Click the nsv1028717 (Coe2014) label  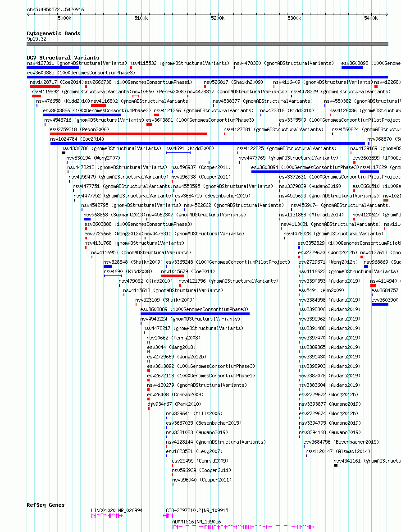click(57, 82)
